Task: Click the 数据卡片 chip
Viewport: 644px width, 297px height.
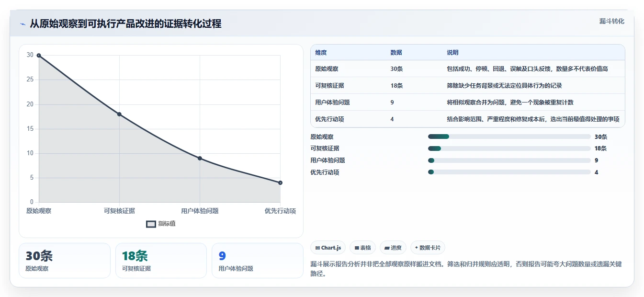Action: click(428, 248)
